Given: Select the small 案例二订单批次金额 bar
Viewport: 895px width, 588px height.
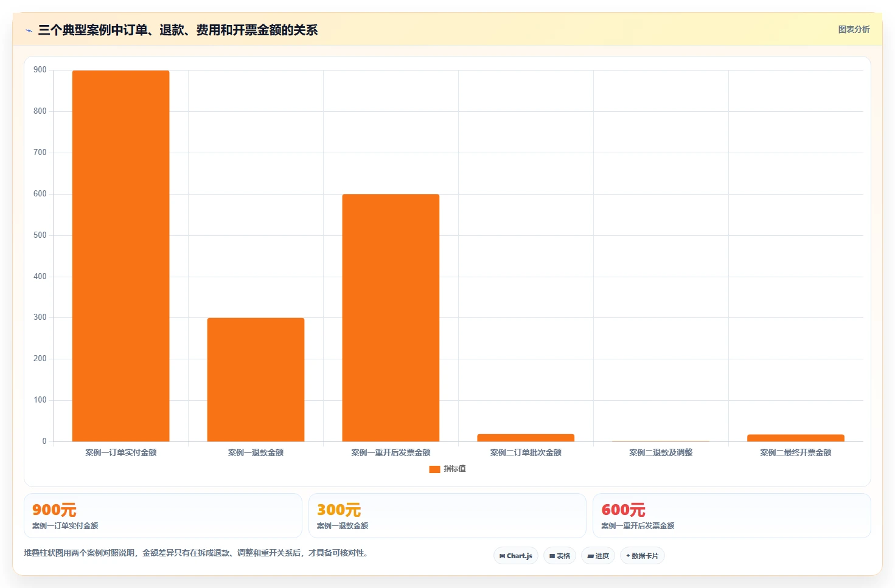Looking at the screenshot, I should (526, 438).
